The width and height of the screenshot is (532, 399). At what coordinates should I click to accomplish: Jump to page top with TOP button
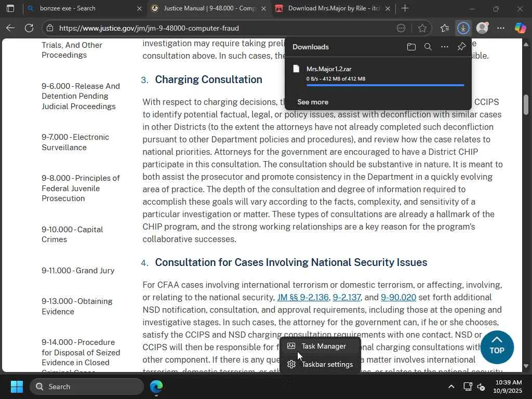point(497,347)
